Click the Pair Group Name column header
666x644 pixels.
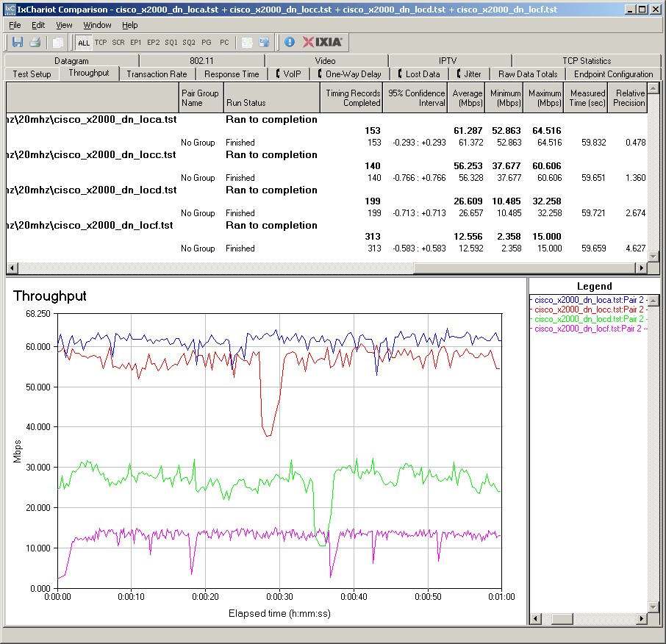point(201,98)
